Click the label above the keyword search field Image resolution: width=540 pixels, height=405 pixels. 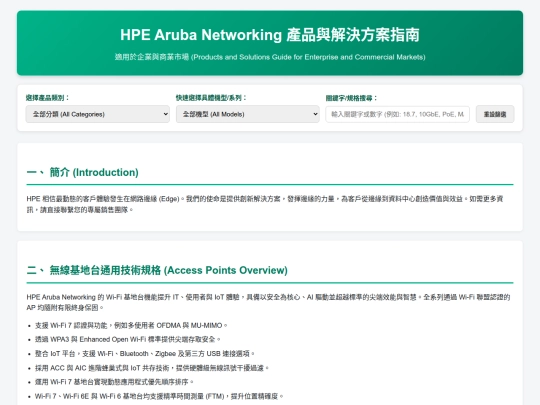[x=351, y=98]
